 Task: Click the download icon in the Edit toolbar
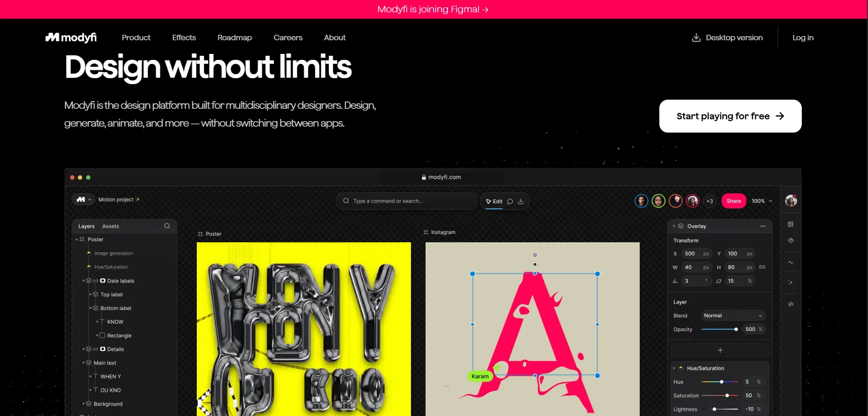tap(521, 202)
